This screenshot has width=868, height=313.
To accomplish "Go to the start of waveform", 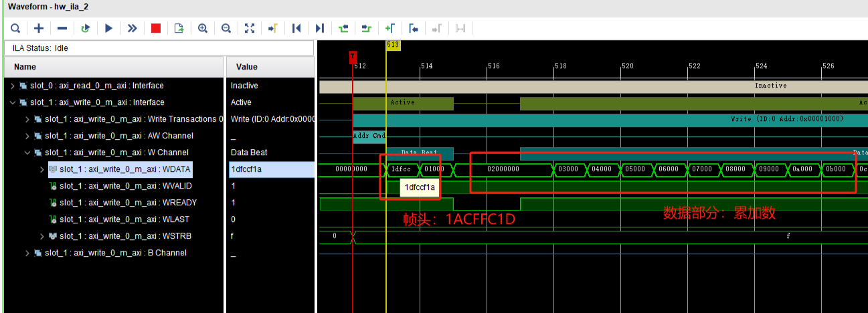I will [296, 28].
